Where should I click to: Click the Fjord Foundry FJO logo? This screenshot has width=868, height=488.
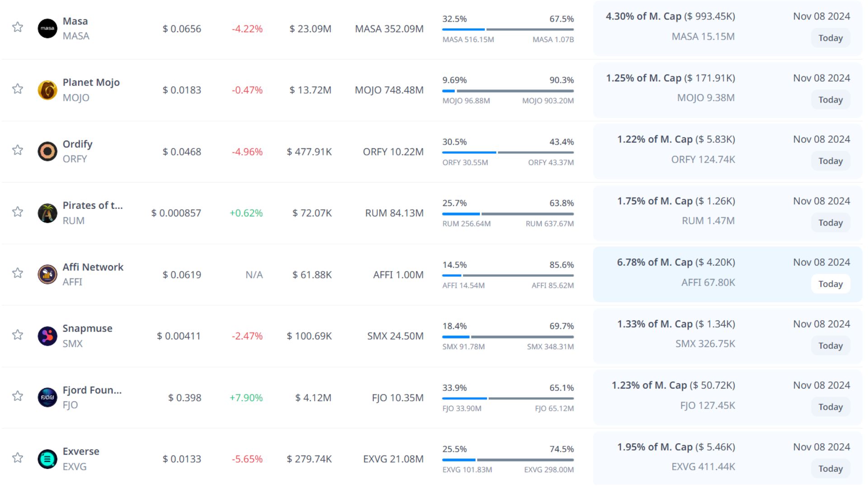click(47, 398)
